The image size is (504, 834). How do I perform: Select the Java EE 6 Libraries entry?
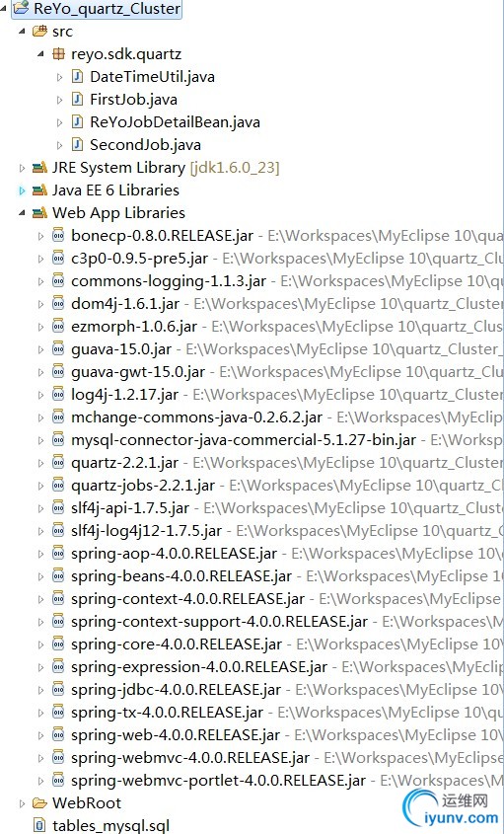click(x=115, y=190)
